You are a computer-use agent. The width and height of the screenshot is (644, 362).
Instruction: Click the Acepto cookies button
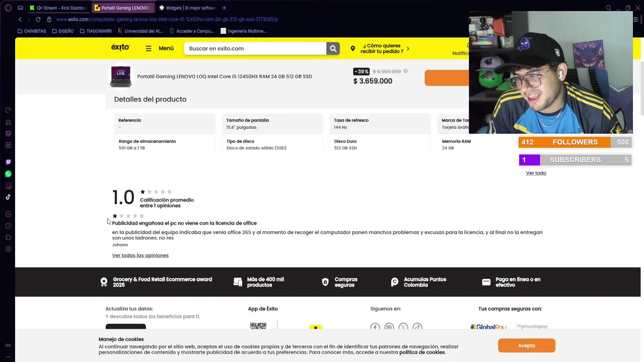526,345
